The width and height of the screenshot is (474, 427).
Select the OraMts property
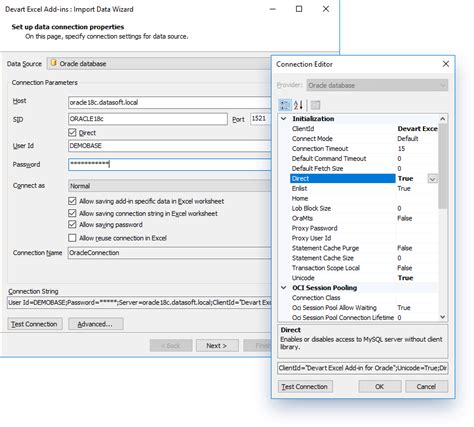pos(364,218)
